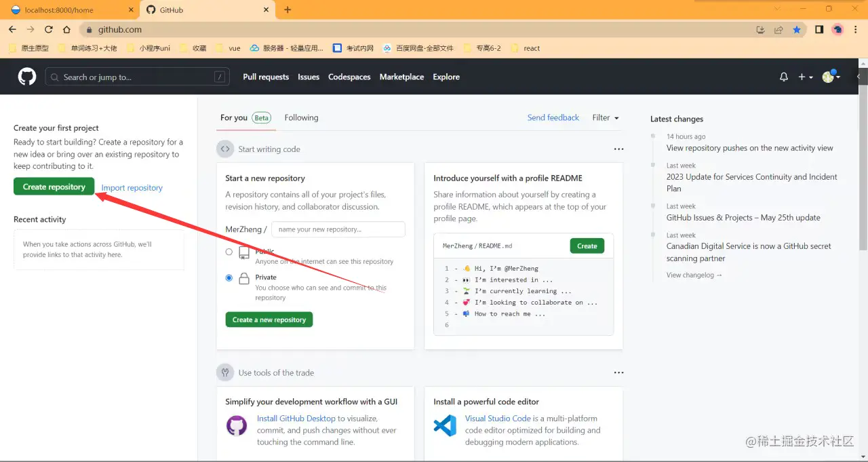868x462 pixels.
Task: Open the 原生原型 bookmark folder
Action: coord(29,48)
